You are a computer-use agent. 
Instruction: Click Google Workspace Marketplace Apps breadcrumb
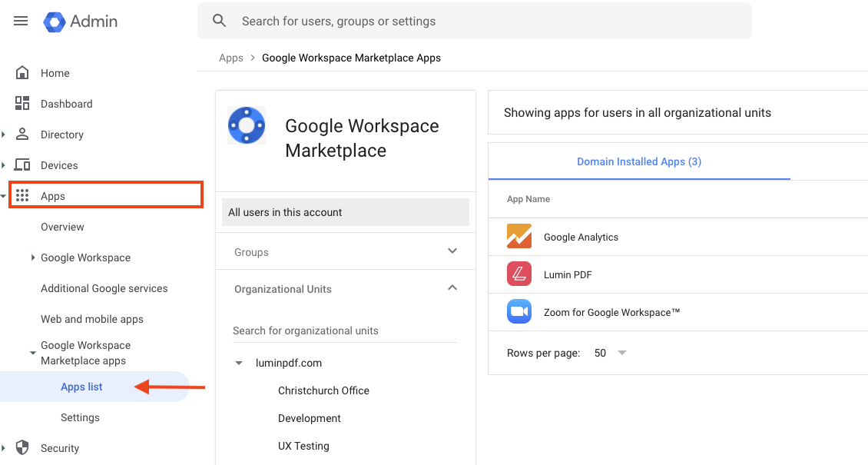tap(352, 58)
